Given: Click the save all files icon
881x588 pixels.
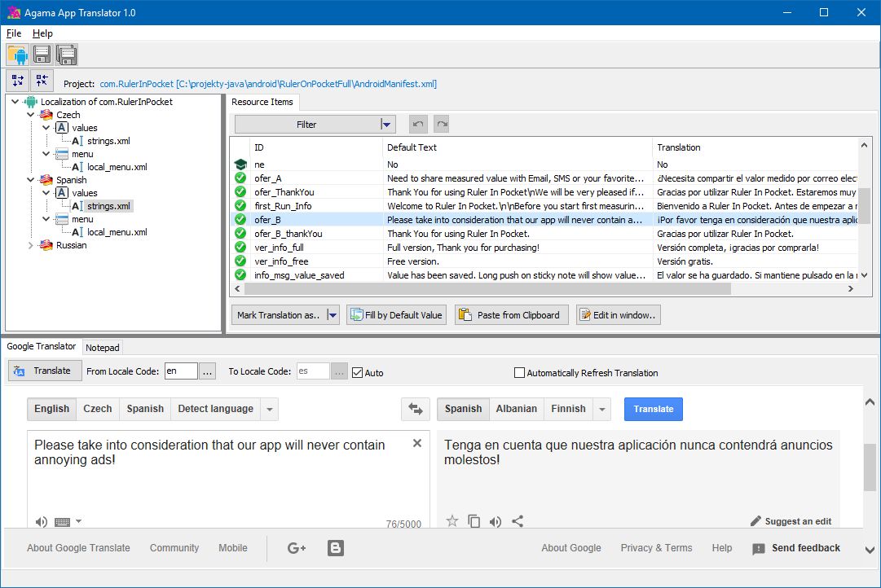Looking at the screenshot, I should (66, 55).
